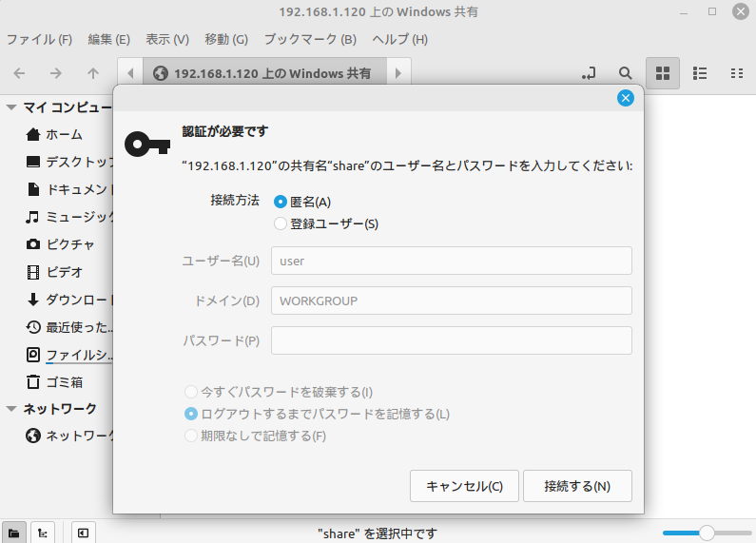
Task: Click the 接続する(N) button
Action: coord(577,486)
